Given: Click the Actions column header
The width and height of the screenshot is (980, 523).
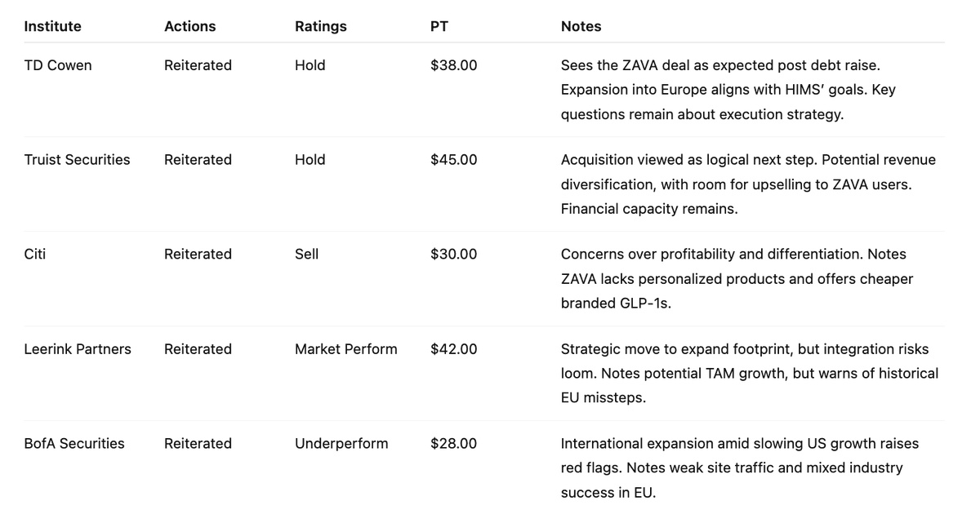Looking at the screenshot, I should pos(190,26).
